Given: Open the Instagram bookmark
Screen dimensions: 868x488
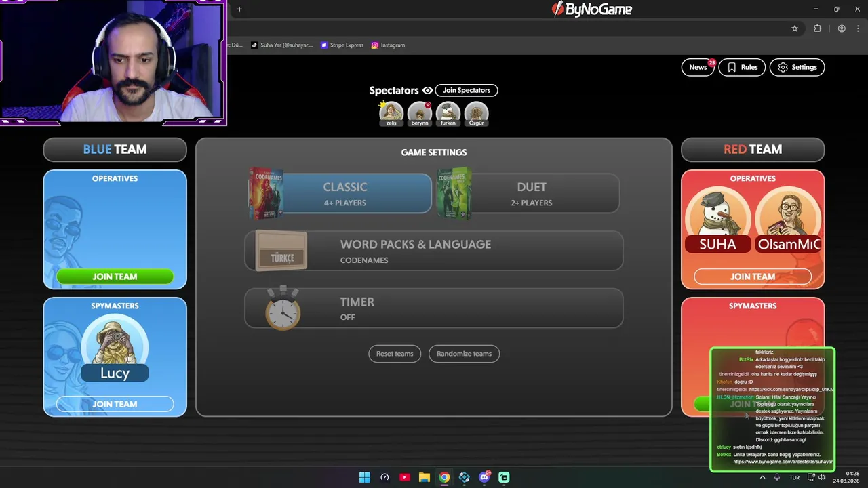Looking at the screenshot, I should coord(388,45).
